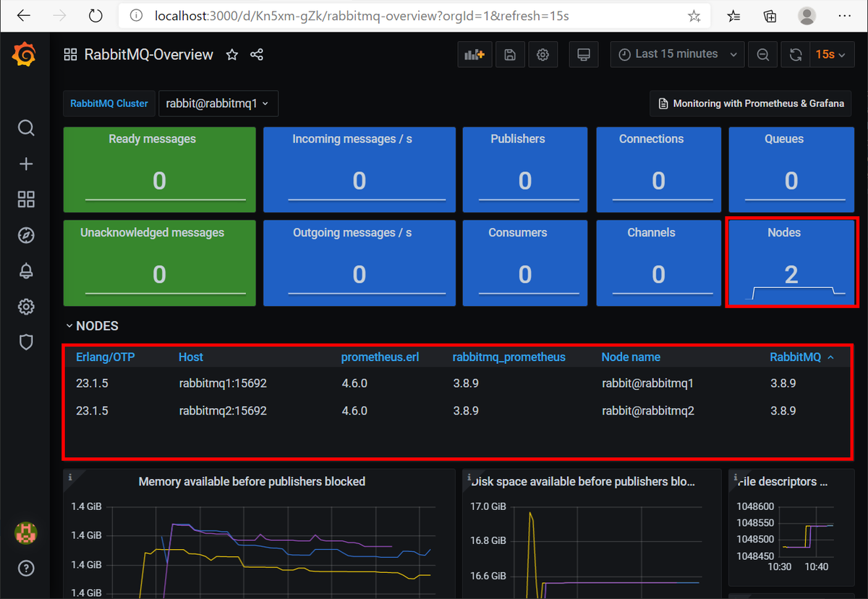Zoom out time range magnifier icon
The width and height of the screenshot is (868, 599).
(x=762, y=54)
